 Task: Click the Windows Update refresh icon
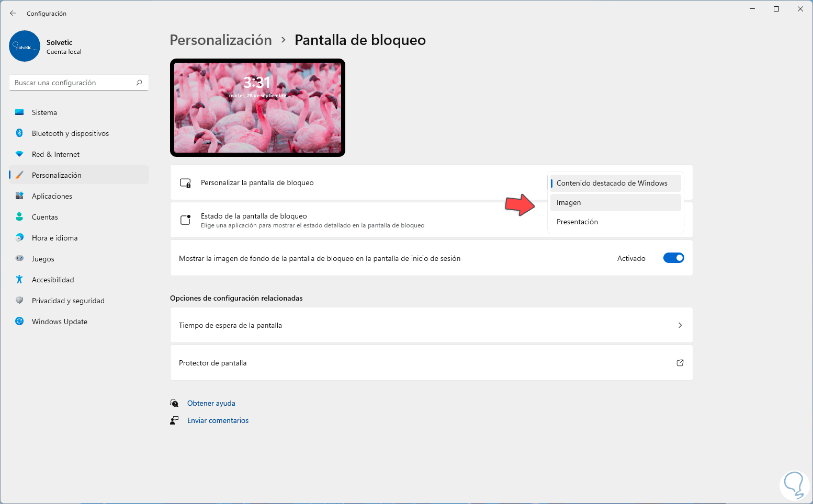[x=19, y=321]
